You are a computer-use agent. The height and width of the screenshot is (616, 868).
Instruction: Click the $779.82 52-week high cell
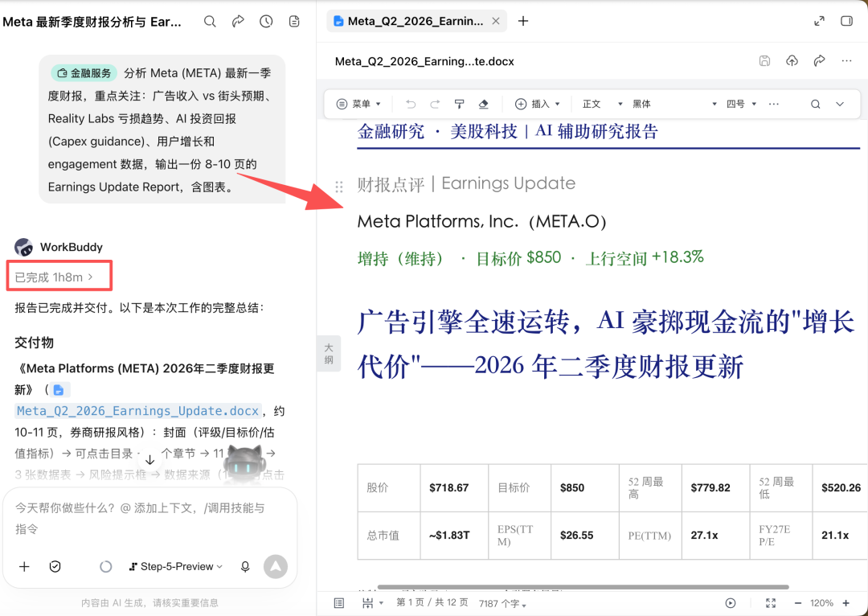point(716,488)
